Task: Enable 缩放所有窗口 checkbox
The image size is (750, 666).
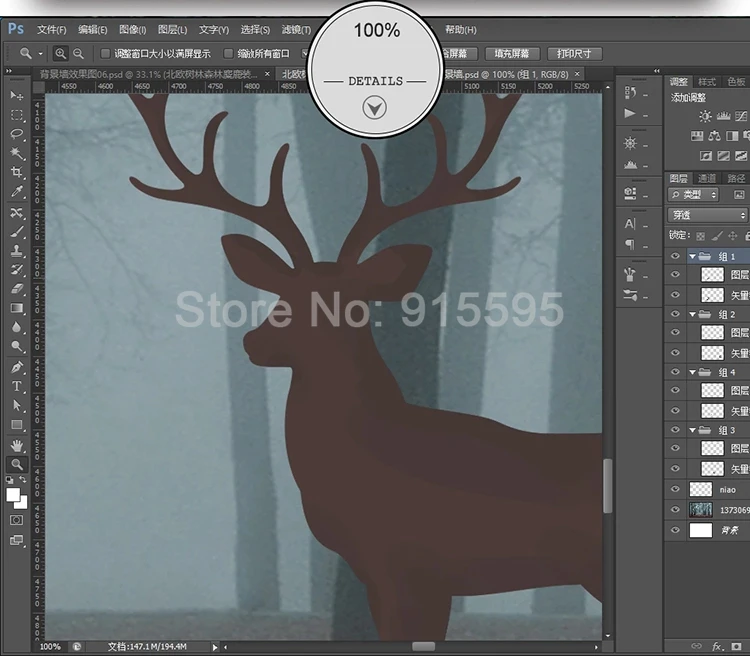Action: pyautogui.click(x=229, y=54)
